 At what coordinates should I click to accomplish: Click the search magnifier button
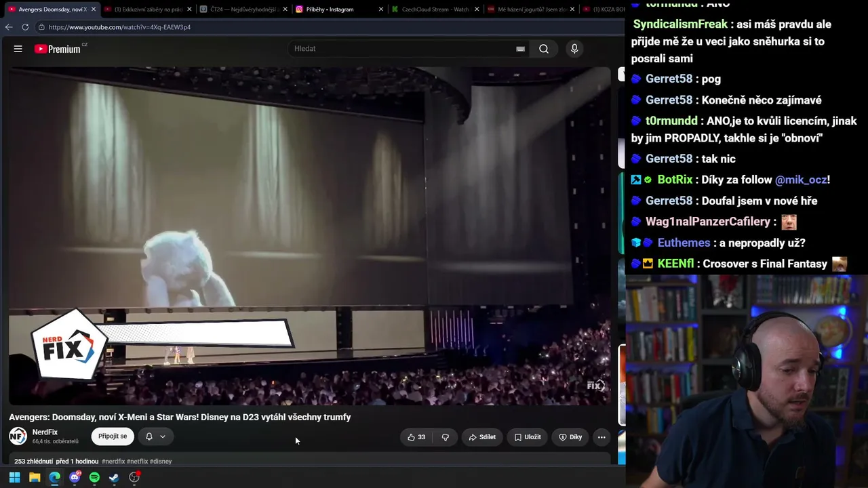point(544,49)
